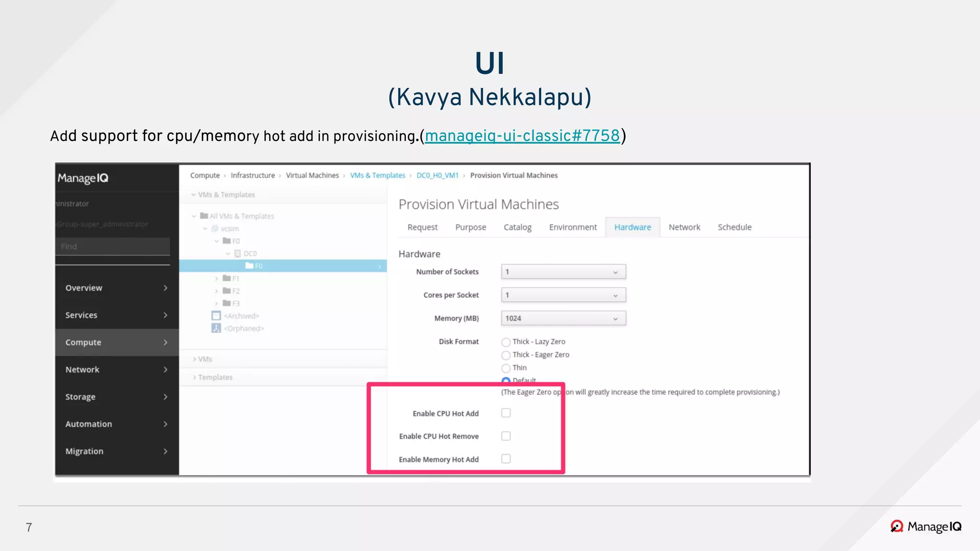Open the Memory (MB) dropdown
980x551 pixels.
click(564, 318)
